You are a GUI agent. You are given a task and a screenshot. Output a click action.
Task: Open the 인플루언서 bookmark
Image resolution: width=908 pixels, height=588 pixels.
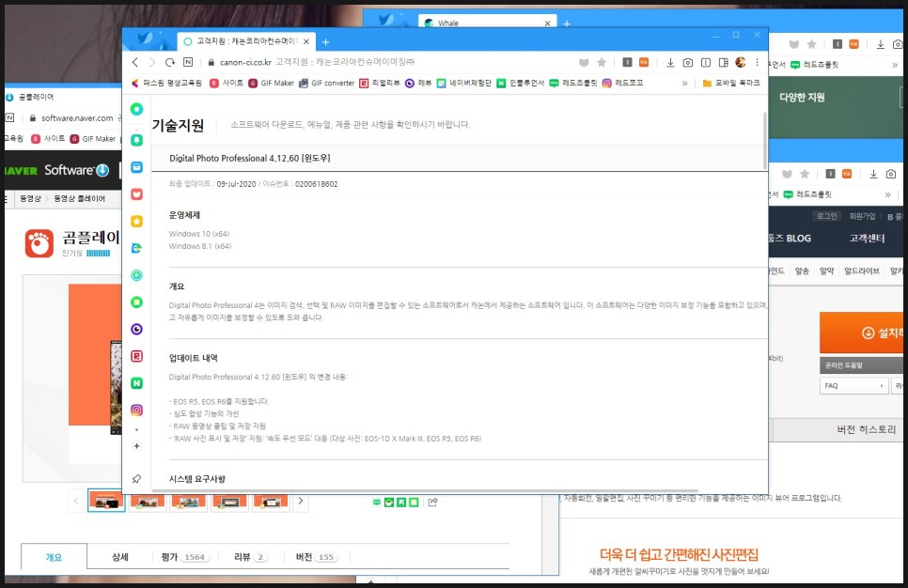click(x=520, y=83)
